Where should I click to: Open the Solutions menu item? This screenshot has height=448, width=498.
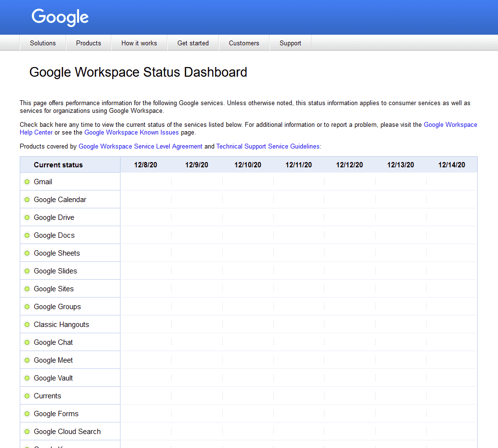click(43, 43)
